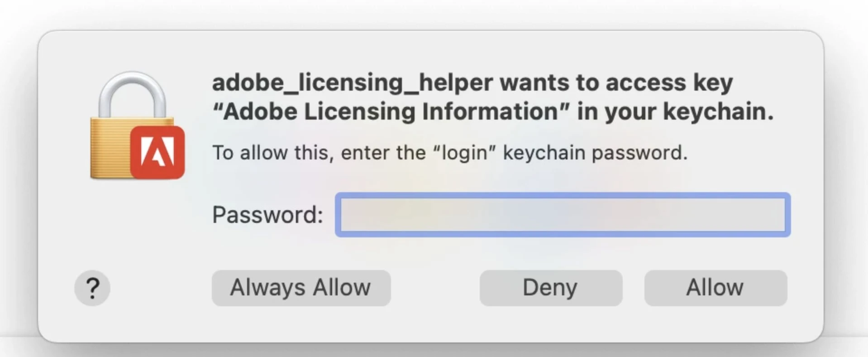Click the word "login" in the instructions

[x=464, y=153]
